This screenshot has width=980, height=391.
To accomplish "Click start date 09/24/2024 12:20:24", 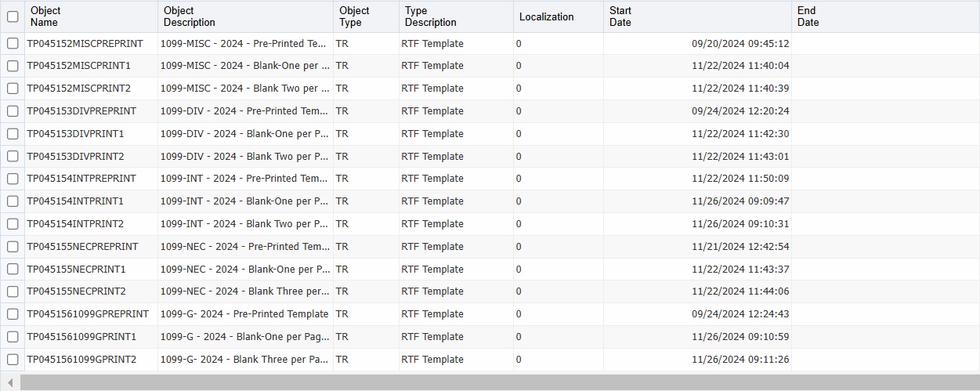I will click(x=740, y=111).
